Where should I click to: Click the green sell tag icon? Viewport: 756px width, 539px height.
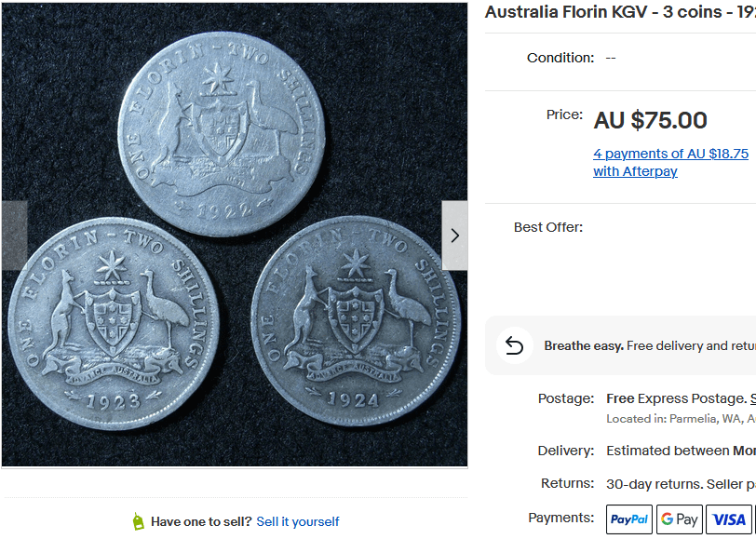click(x=139, y=521)
